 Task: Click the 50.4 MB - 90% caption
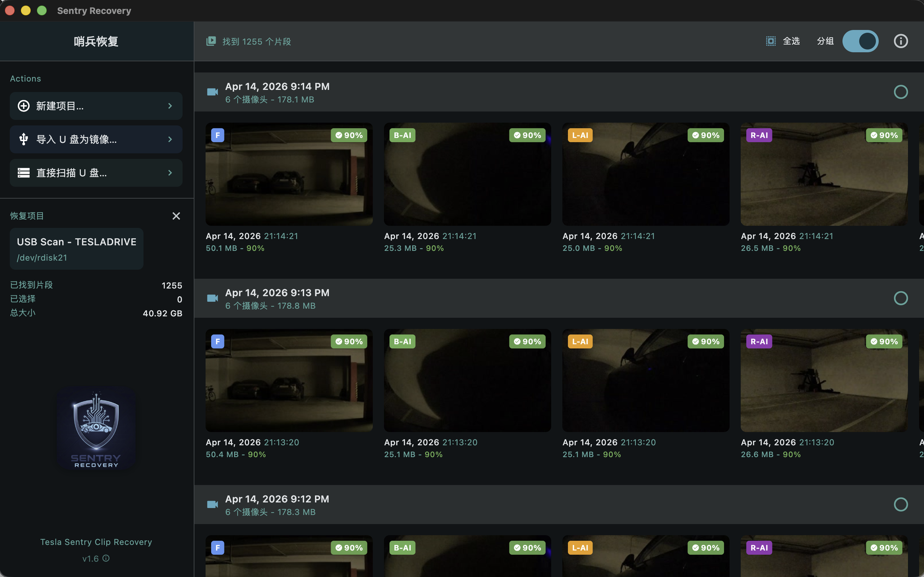click(x=236, y=454)
